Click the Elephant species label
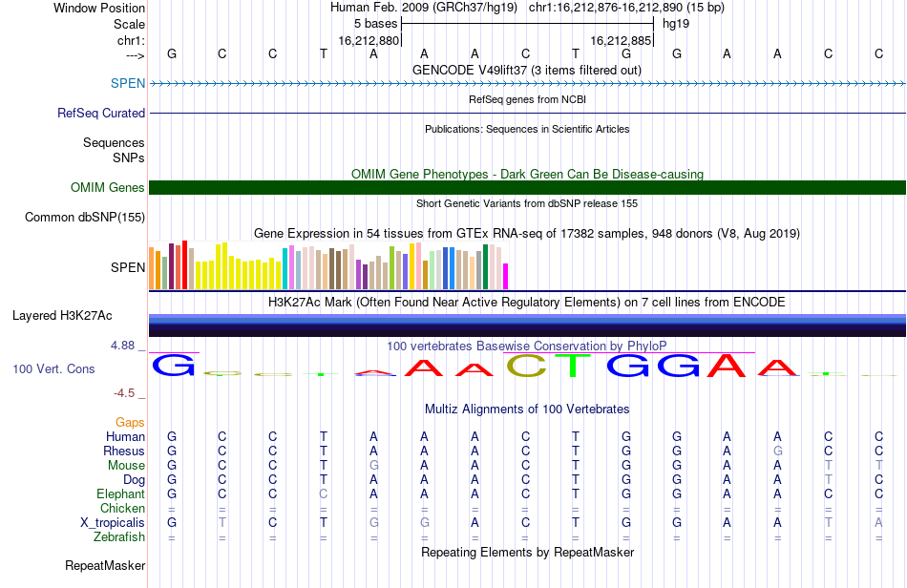907x588 pixels. 121,493
